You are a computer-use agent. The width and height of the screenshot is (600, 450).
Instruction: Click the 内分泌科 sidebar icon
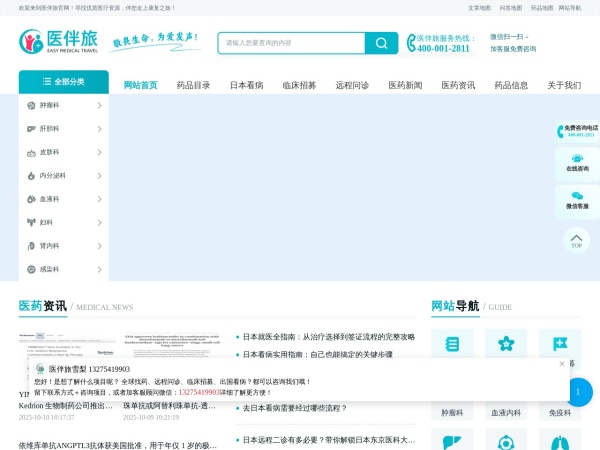pos(31,176)
